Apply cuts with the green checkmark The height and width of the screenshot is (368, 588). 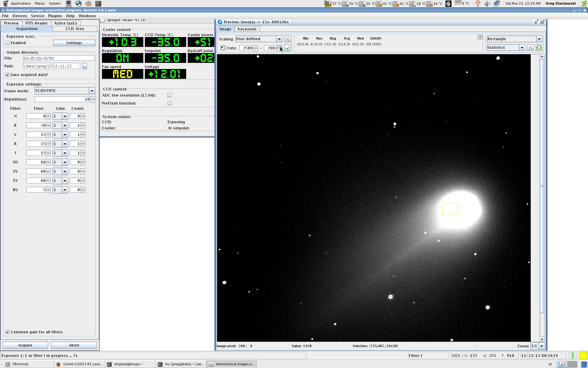[x=287, y=48]
